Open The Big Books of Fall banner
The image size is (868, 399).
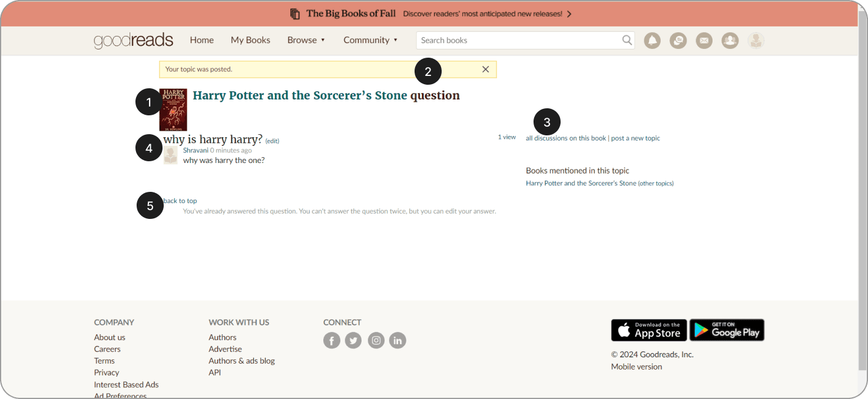(431, 14)
